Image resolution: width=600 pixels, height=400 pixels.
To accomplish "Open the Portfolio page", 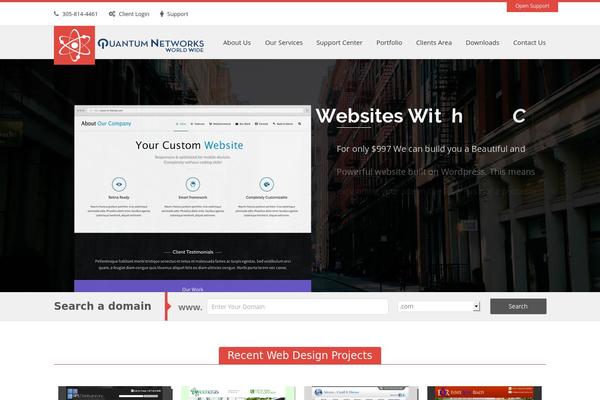I will click(x=389, y=42).
